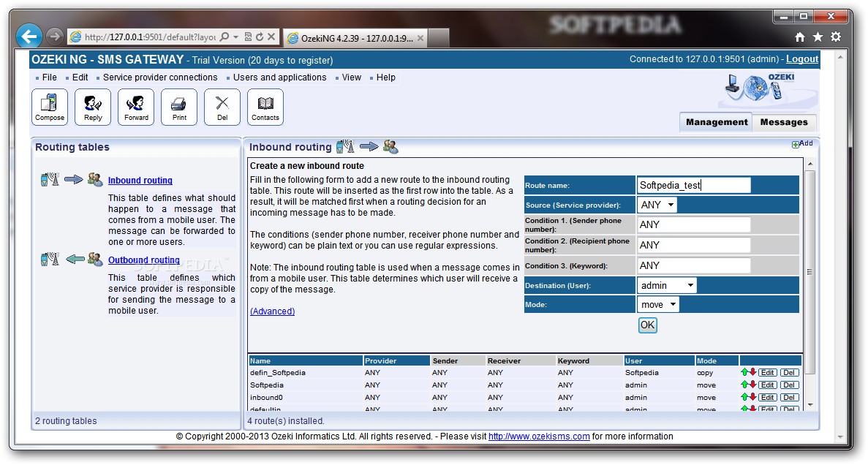Image resolution: width=868 pixels, height=465 pixels.
Task: Click the Del toolbar icon
Action: click(222, 107)
